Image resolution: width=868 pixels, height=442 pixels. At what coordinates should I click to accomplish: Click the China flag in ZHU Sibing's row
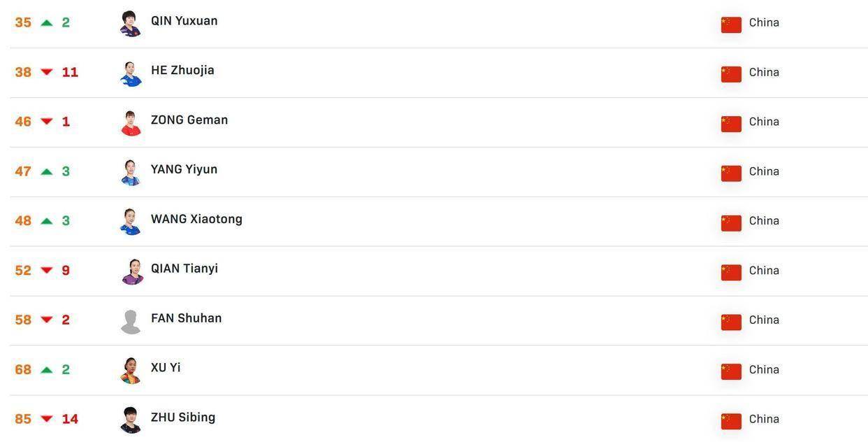tap(731, 421)
